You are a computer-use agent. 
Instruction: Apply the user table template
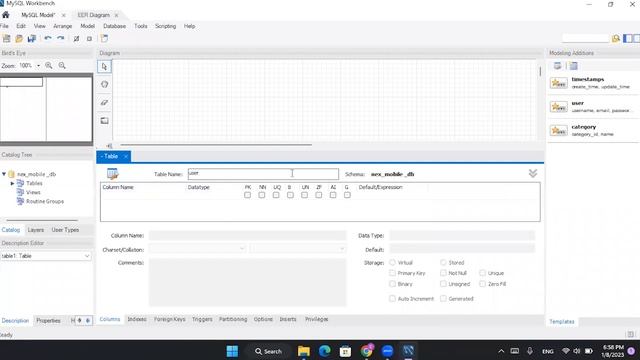click(x=594, y=107)
